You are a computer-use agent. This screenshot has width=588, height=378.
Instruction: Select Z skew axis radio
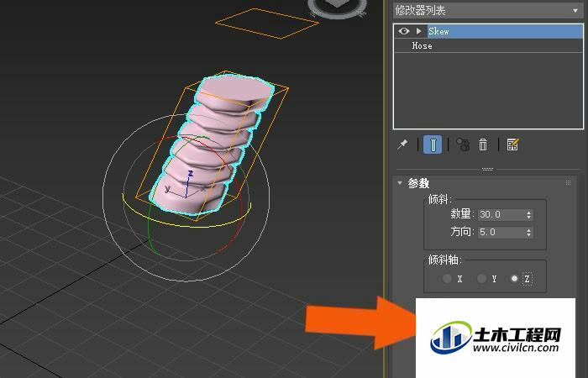pyautogui.click(x=514, y=279)
